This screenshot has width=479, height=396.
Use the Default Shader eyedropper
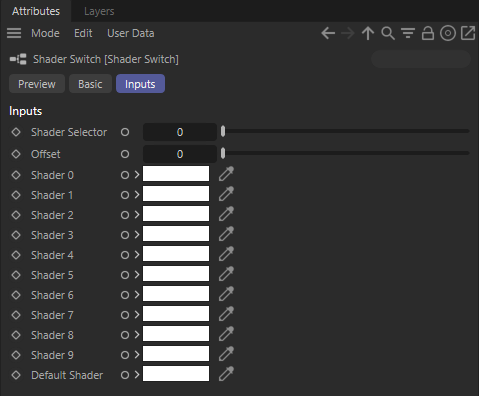click(226, 374)
